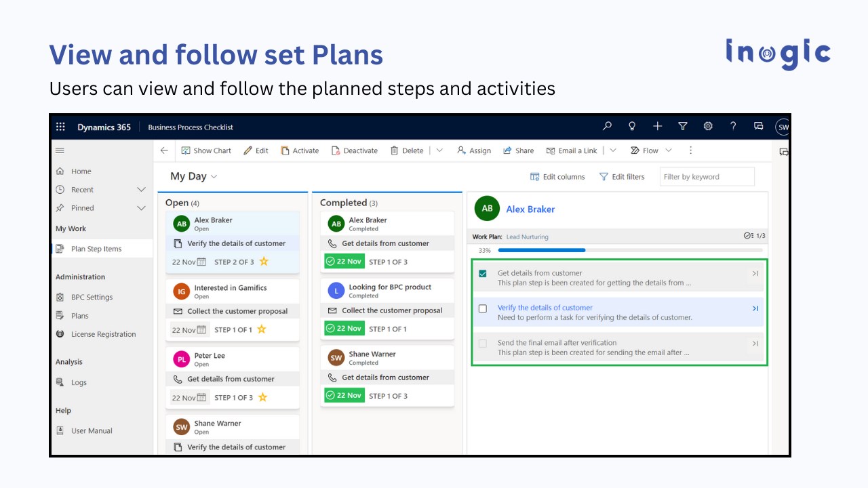Screen dimensions: 868x488
Task: Open the Alex Braker completed card
Action: click(x=387, y=242)
